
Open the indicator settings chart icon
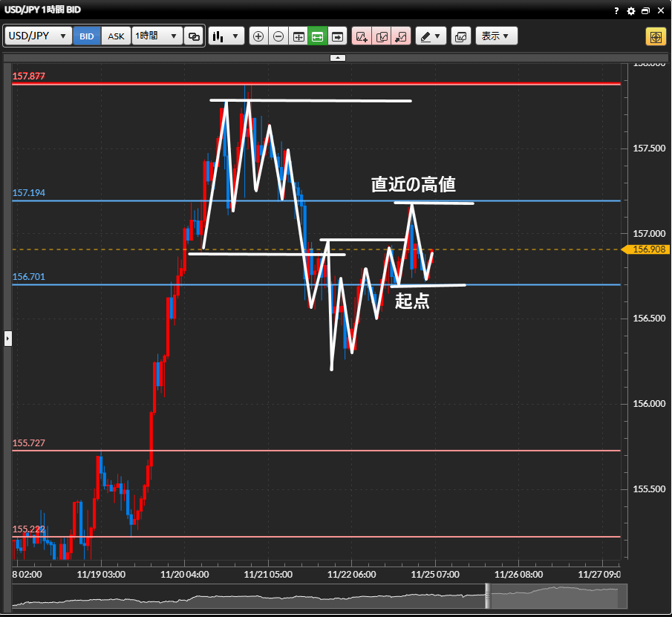click(460, 36)
